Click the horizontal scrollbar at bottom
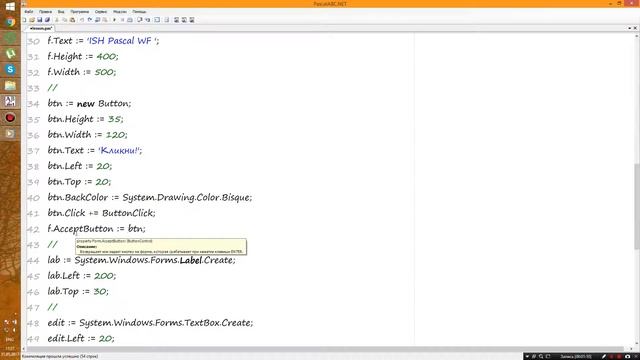 point(324,349)
